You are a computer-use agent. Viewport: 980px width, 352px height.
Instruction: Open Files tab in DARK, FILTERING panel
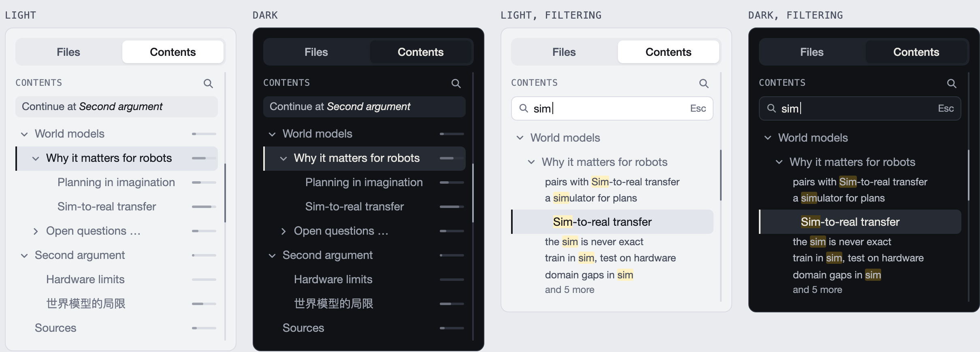coord(812,52)
